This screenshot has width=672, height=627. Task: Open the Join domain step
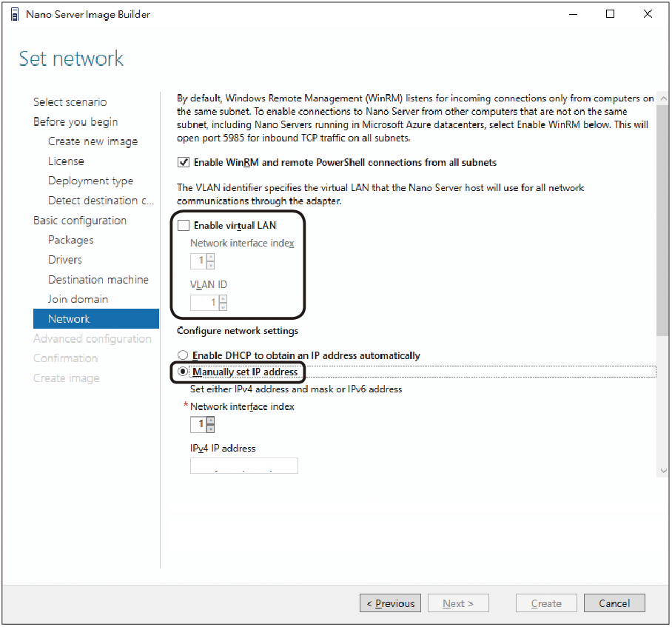78,299
